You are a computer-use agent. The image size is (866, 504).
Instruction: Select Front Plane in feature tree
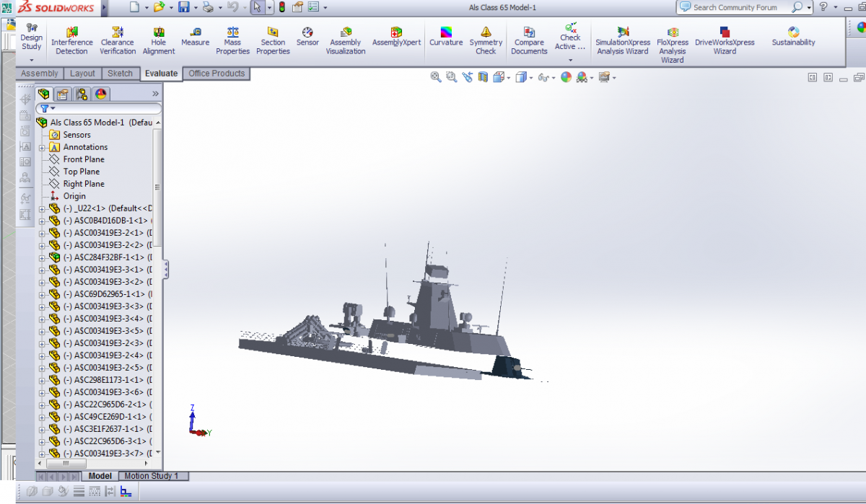coord(83,159)
